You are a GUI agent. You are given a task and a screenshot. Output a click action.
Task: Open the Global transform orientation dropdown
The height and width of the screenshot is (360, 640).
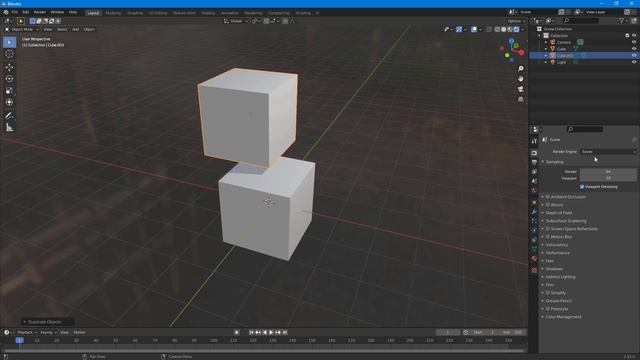236,21
